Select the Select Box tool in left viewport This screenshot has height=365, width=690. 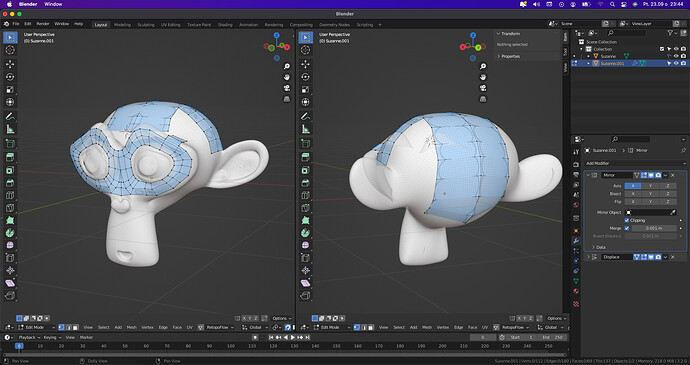point(10,37)
